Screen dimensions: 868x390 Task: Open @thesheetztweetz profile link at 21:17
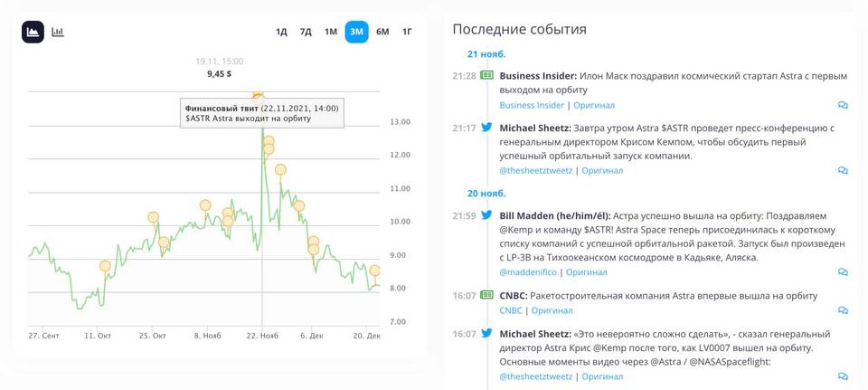point(536,171)
